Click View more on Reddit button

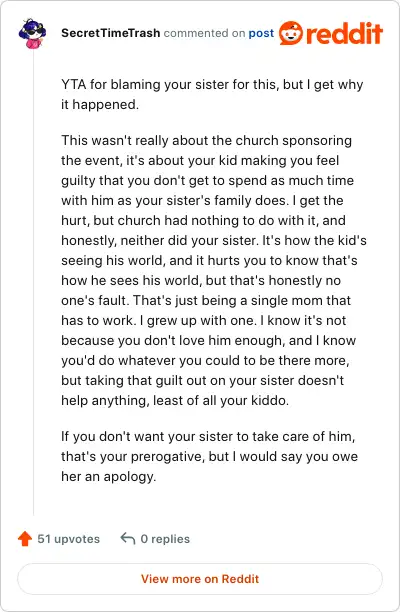point(200,579)
